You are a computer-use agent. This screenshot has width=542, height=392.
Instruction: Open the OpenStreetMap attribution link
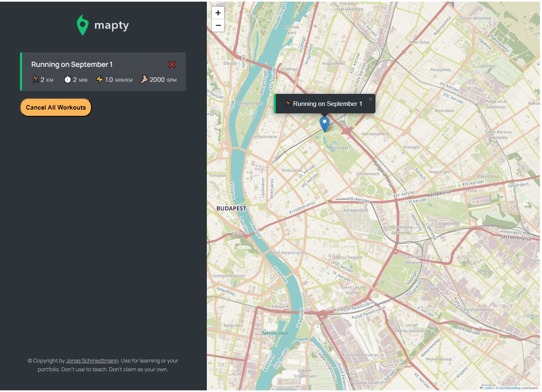(x=510, y=388)
